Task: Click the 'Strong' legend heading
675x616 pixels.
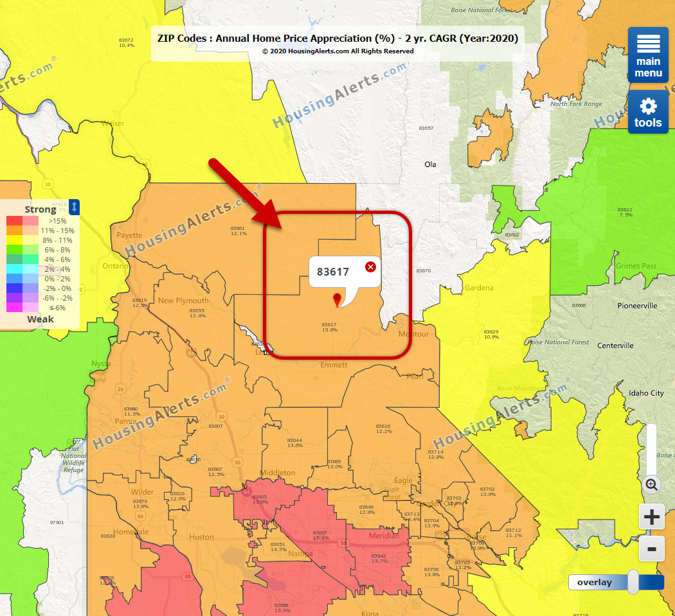Action: pos(40,209)
